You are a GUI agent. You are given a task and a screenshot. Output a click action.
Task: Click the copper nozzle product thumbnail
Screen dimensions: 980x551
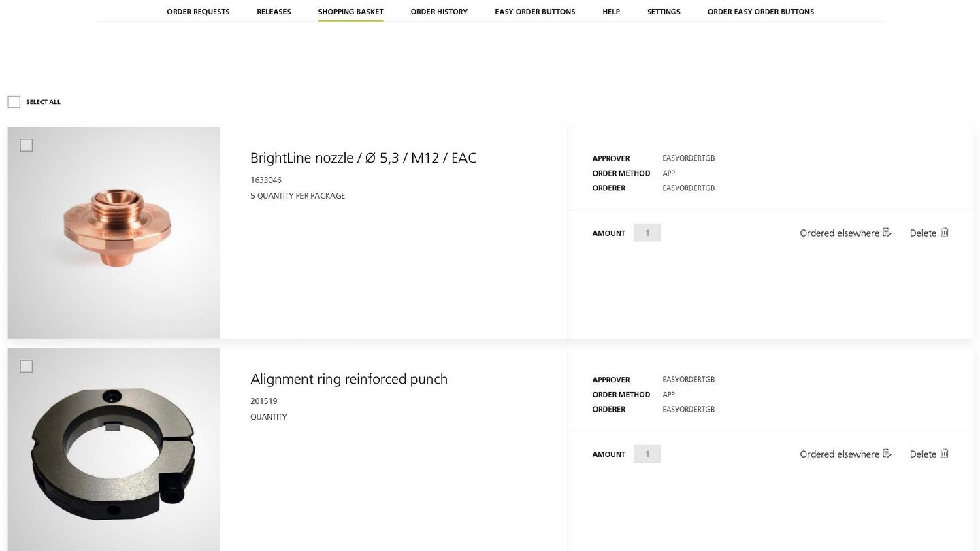tap(114, 233)
